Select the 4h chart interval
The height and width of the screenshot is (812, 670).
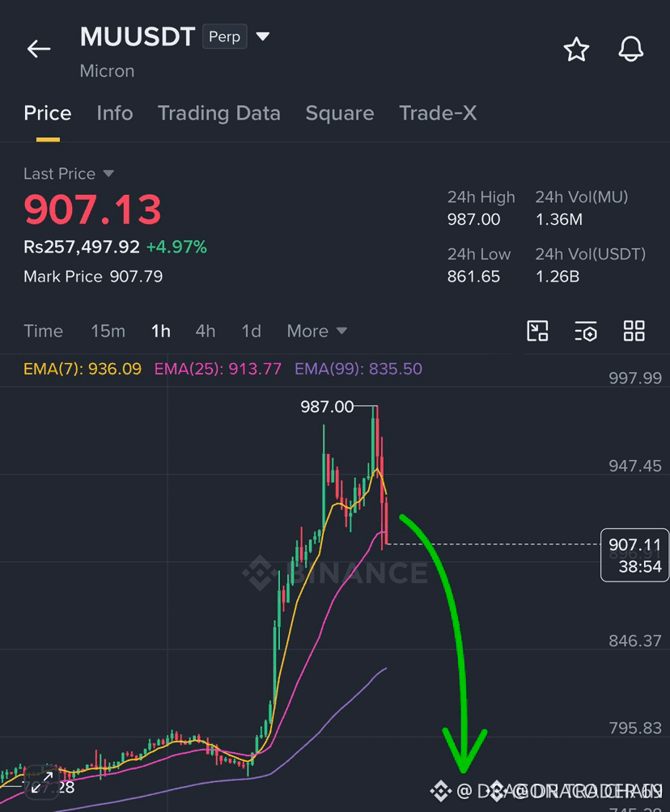click(x=206, y=331)
